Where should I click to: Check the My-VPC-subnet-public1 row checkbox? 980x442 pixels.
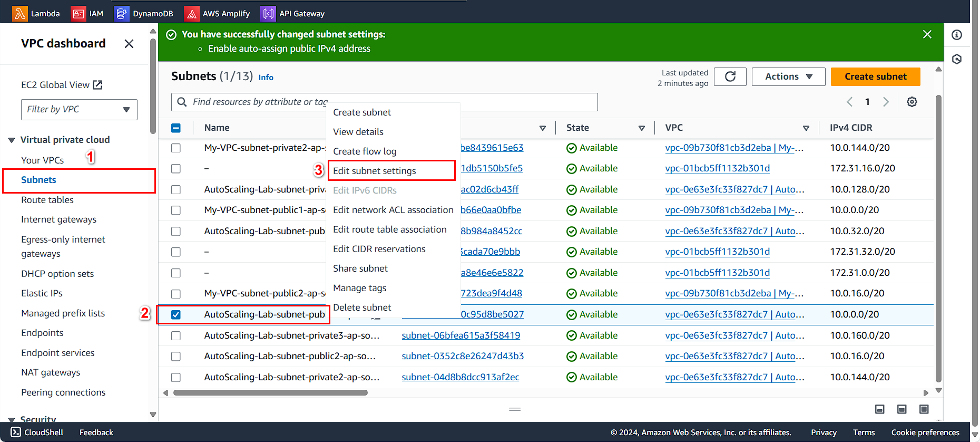tap(176, 210)
